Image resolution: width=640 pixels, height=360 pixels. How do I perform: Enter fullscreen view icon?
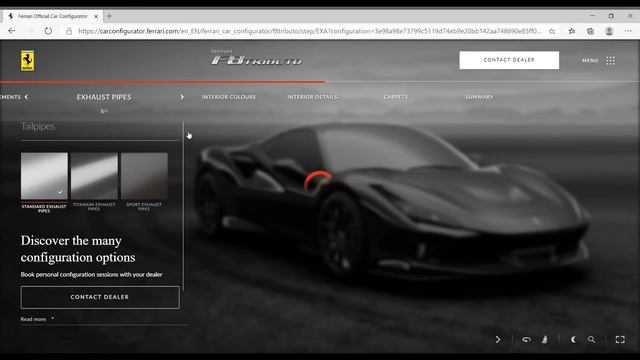[620, 340]
